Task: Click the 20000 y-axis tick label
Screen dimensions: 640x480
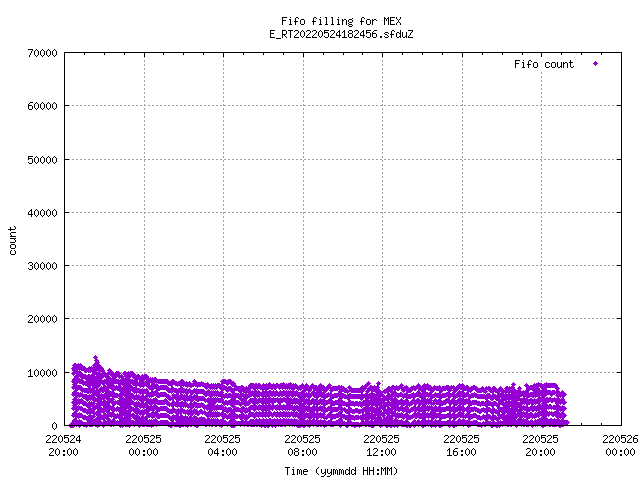Action: point(42,319)
